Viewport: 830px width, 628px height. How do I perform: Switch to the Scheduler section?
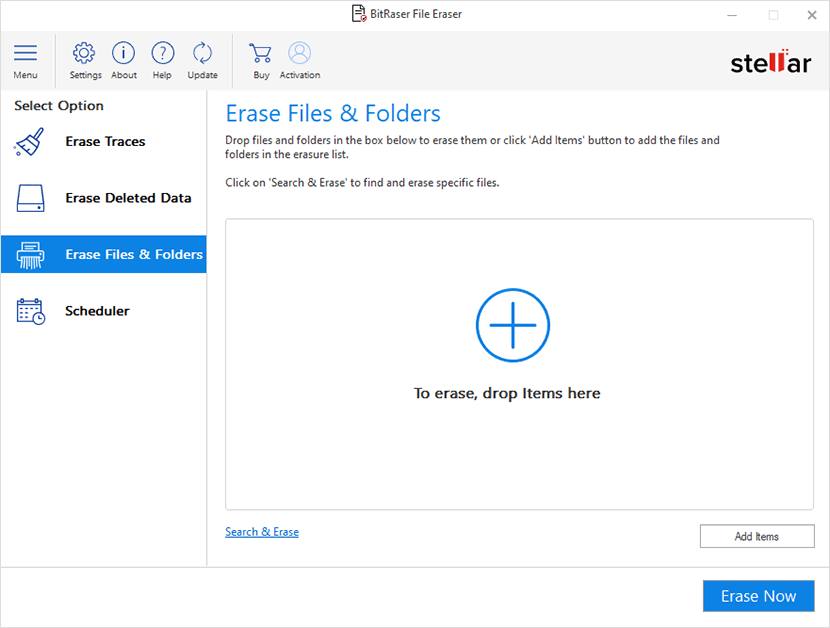(97, 311)
